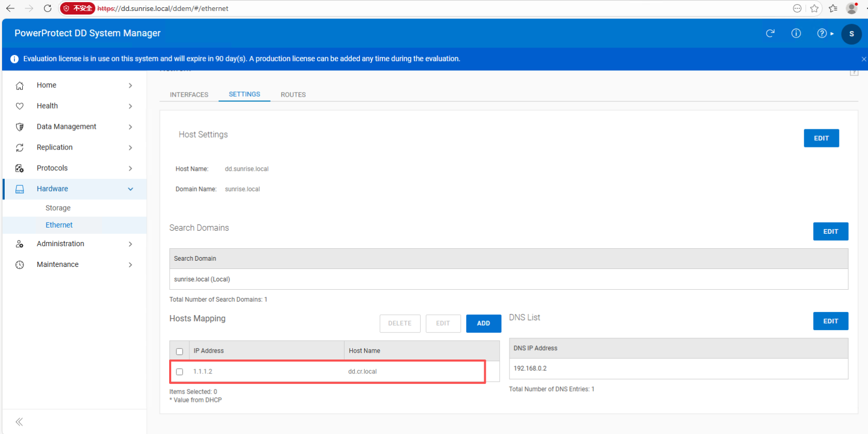Open the help question-mark menu
This screenshot has height=434, width=868.
(x=825, y=34)
